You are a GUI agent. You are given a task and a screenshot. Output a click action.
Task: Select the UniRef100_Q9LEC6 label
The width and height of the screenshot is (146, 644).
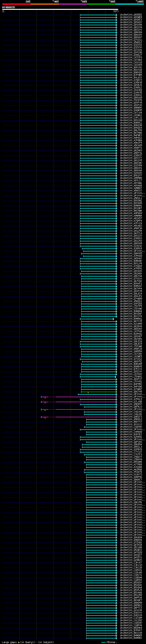(x=131, y=342)
